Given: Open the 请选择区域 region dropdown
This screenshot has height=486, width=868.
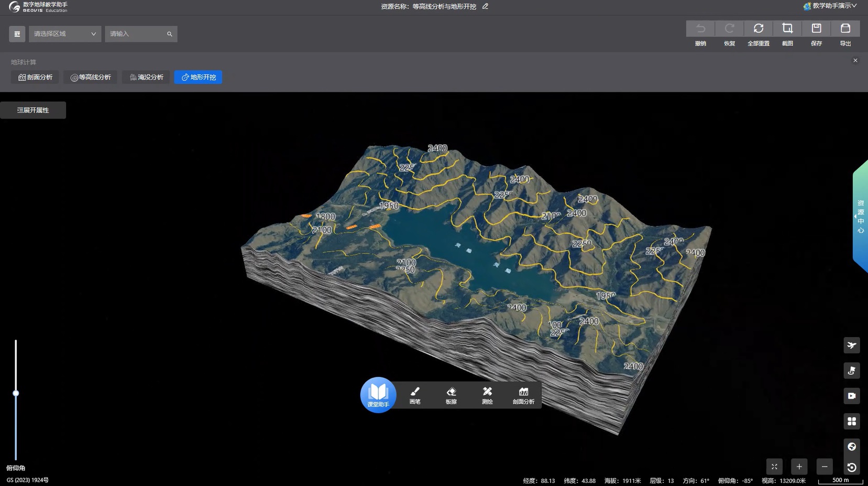Looking at the screenshot, I should [x=64, y=34].
